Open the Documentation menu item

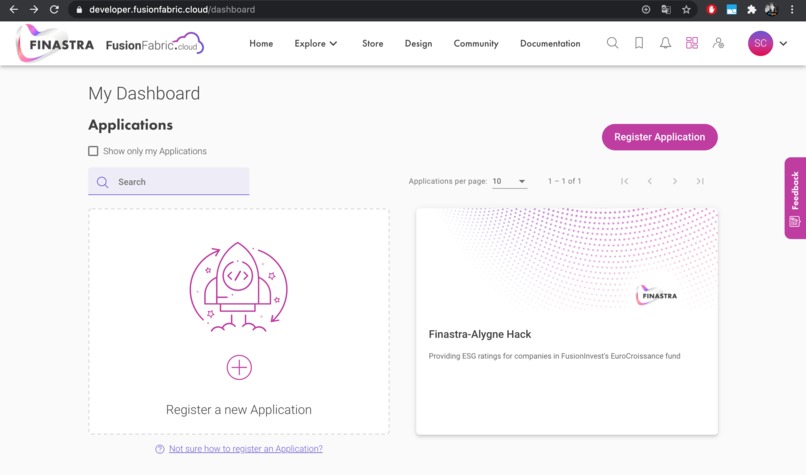coord(550,44)
